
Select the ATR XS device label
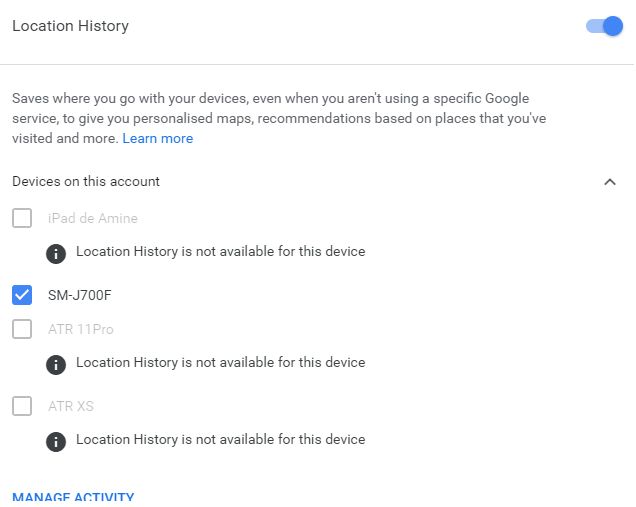click(70, 406)
